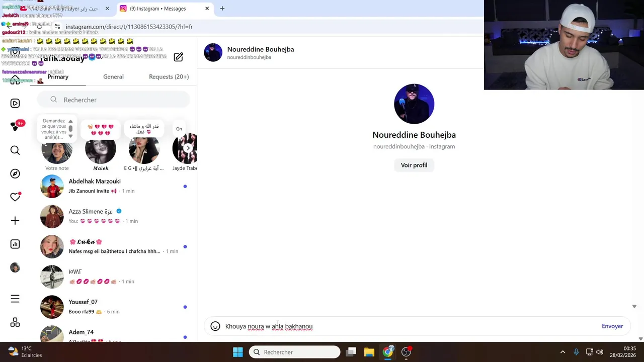Open the Explore compass icon
This screenshot has height=362, width=644.
(x=15, y=173)
